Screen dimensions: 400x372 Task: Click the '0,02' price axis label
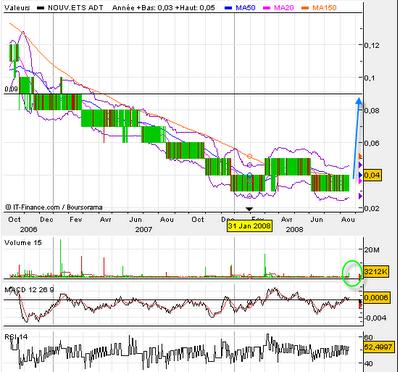[x=371, y=208]
